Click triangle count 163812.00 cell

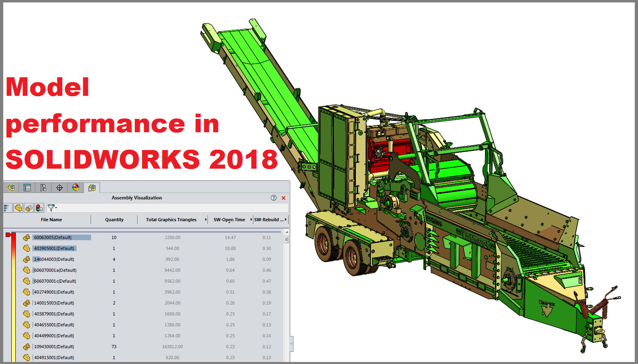click(x=172, y=347)
